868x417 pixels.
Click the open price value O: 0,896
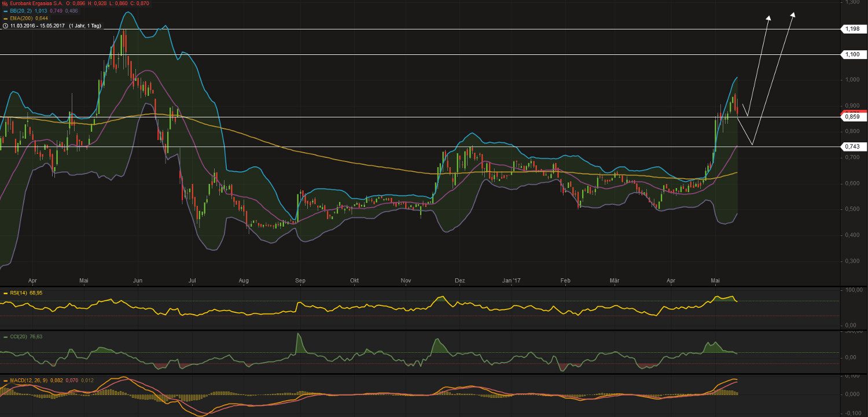point(77,3)
